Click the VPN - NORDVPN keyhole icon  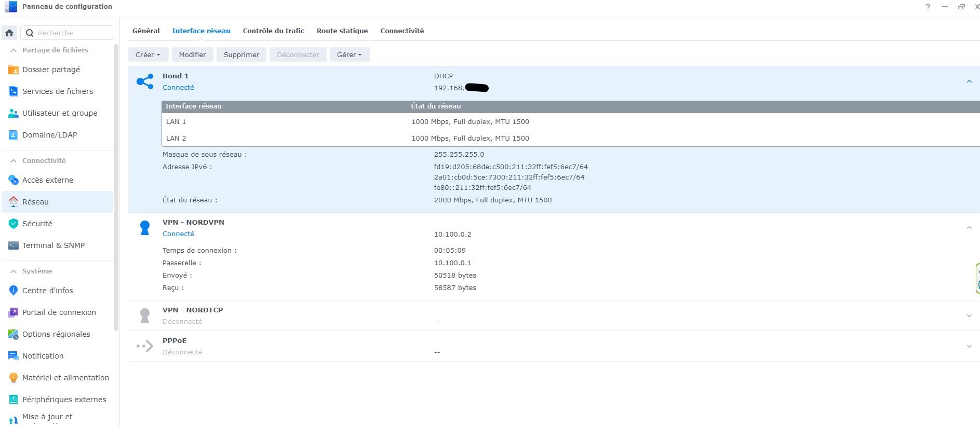click(145, 228)
